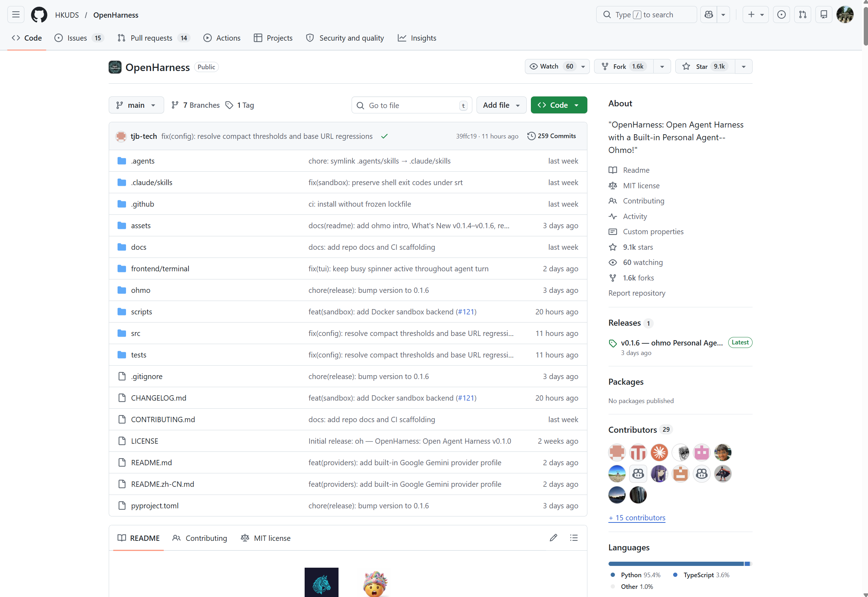
Task: Click the pencil edit README icon
Action: point(553,538)
